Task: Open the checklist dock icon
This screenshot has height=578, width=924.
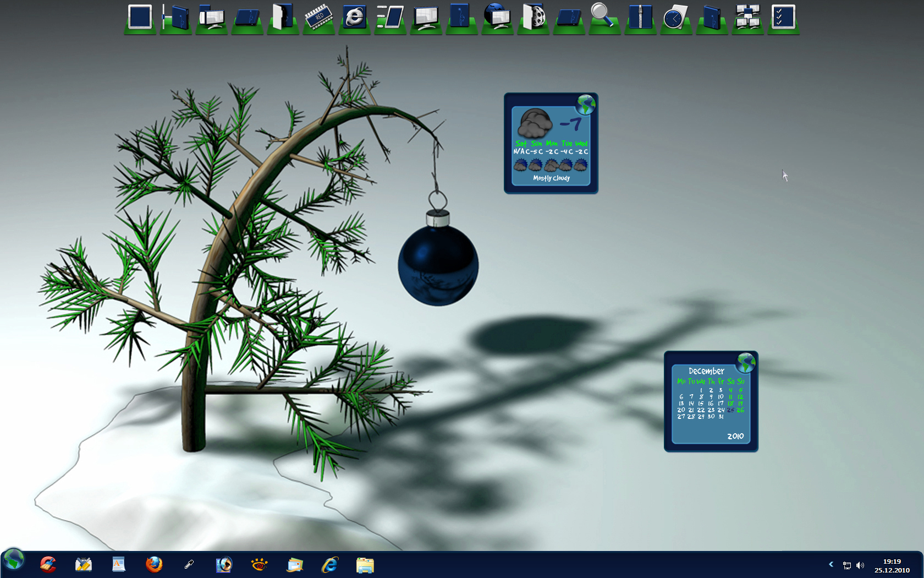Action: coord(783,17)
